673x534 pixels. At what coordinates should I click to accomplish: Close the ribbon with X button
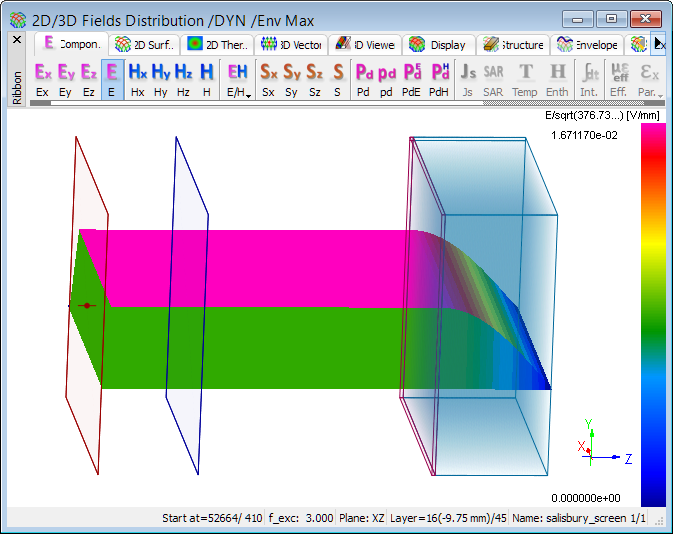coord(16,40)
